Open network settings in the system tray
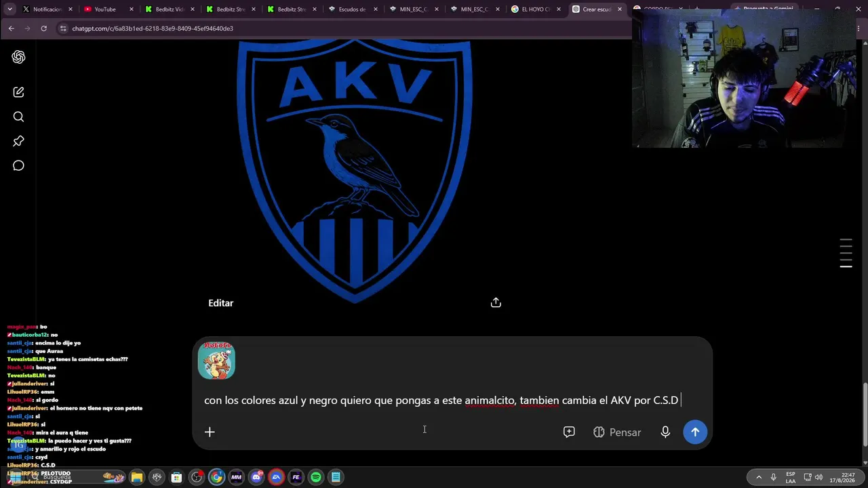Image resolution: width=868 pixels, height=488 pixels. (808, 477)
